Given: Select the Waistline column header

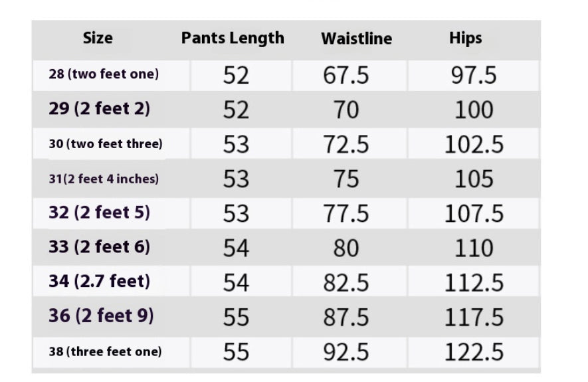Looking at the screenshot, I should coord(356,39).
